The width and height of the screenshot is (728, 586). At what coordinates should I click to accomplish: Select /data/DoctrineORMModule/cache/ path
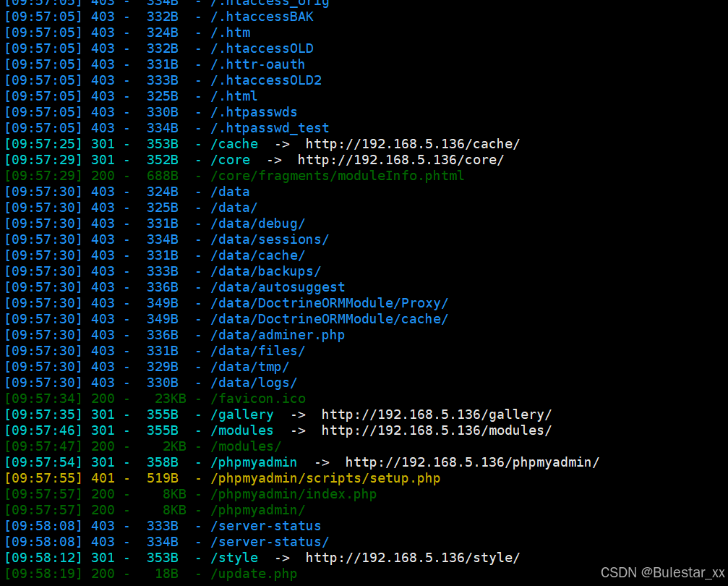(329, 319)
